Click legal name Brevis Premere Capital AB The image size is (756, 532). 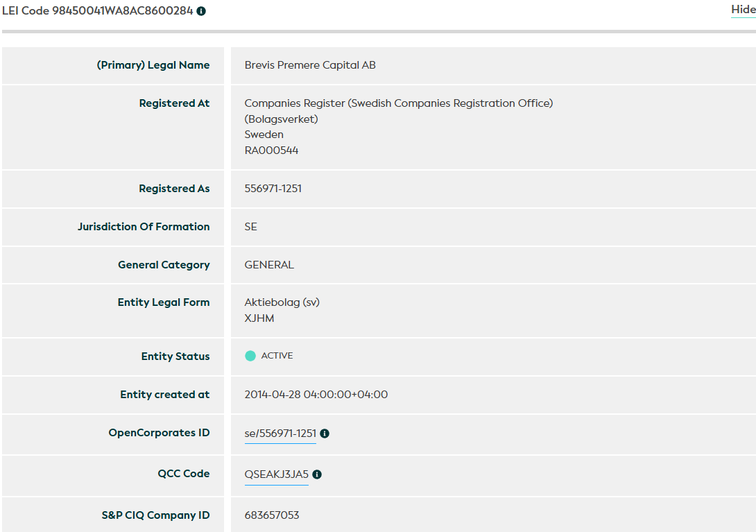click(310, 65)
